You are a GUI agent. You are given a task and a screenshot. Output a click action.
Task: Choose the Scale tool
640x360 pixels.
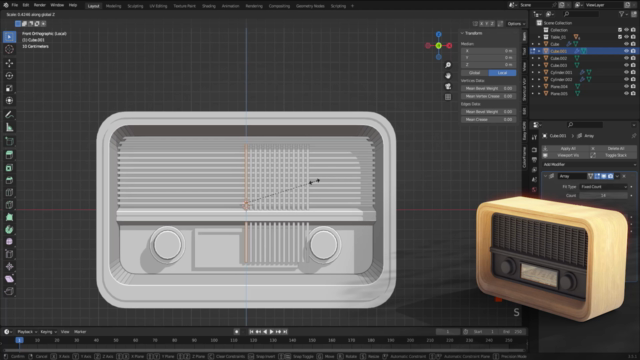tap(9, 88)
